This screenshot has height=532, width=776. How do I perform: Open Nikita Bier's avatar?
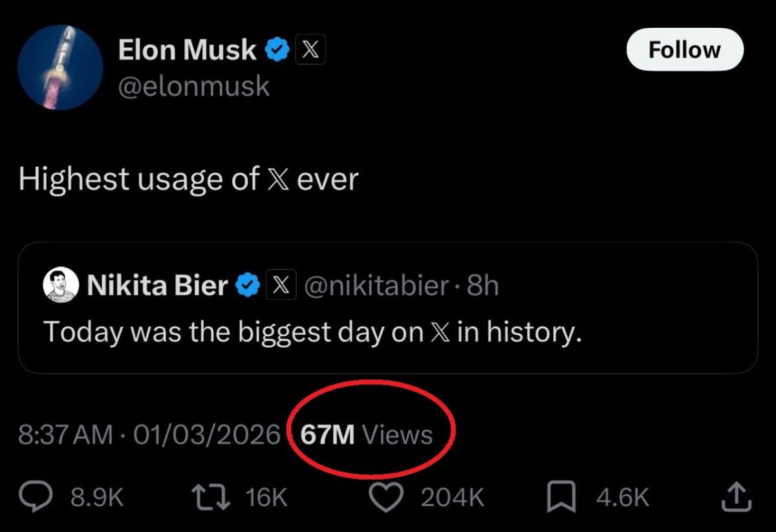[60, 285]
